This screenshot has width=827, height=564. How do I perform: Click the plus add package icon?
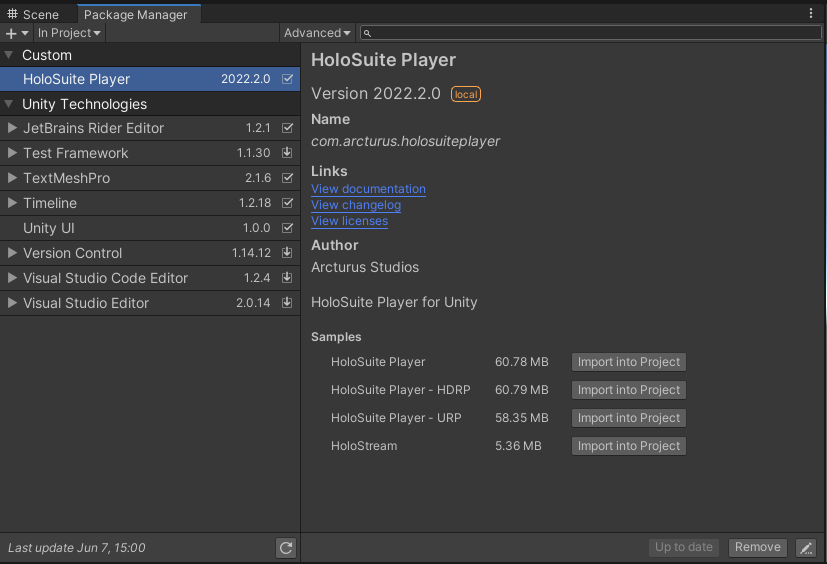point(11,33)
